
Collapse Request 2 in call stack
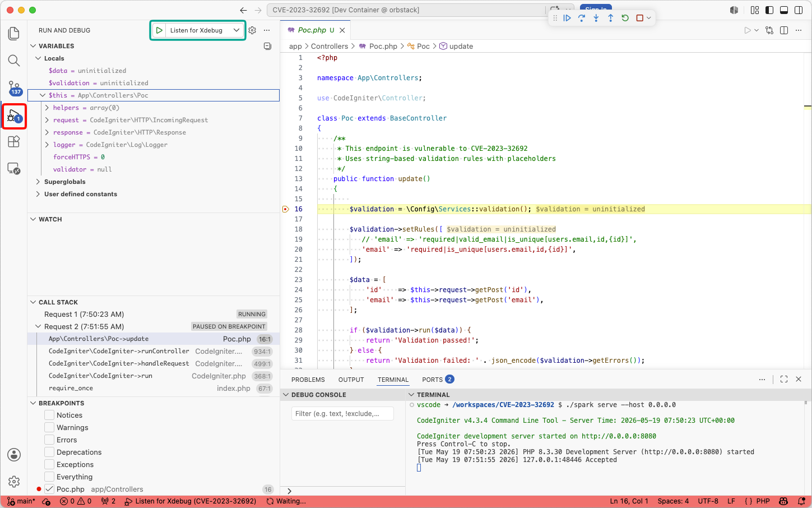pyautogui.click(x=38, y=326)
